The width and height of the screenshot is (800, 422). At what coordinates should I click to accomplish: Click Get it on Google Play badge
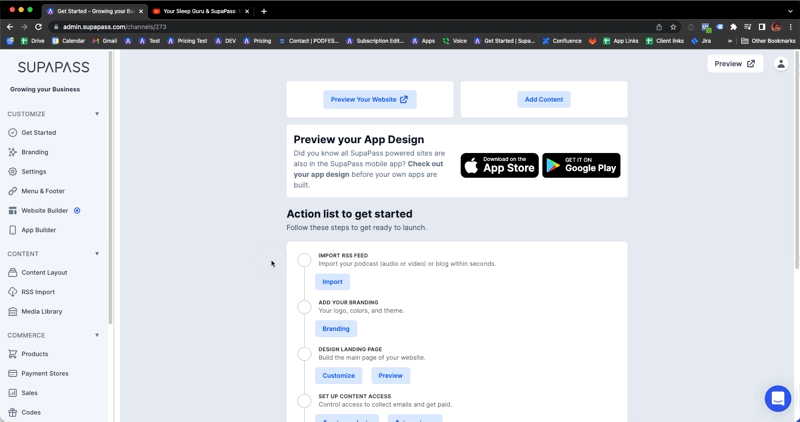click(581, 165)
